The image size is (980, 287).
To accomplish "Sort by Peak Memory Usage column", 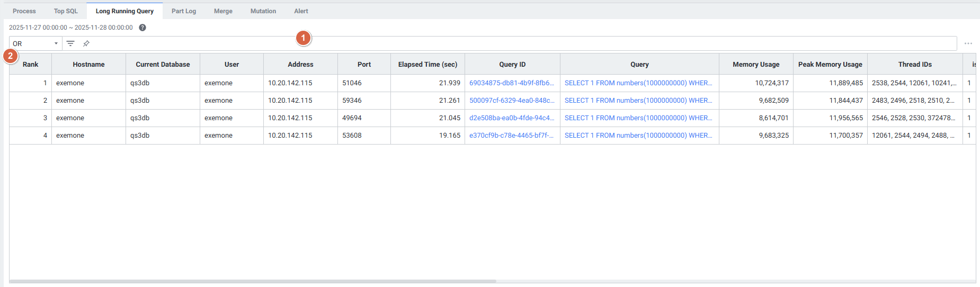I will point(830,65).
